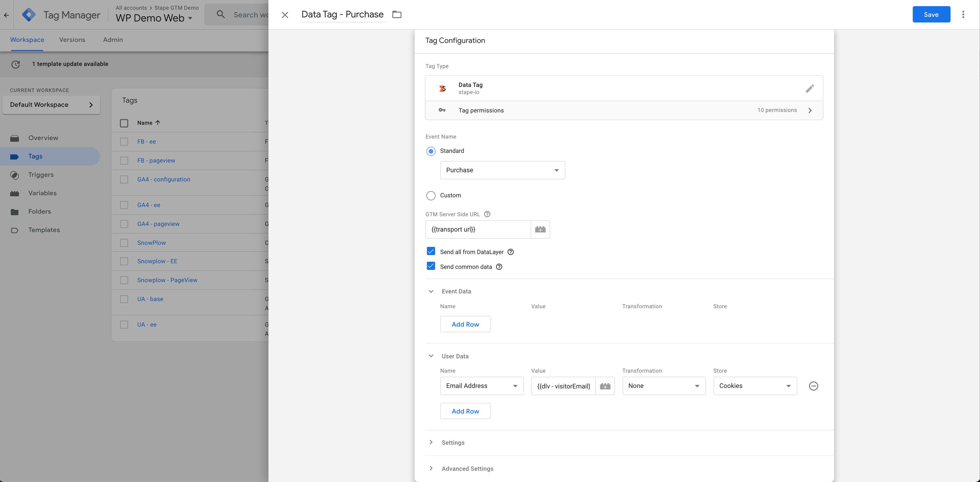Click the Add Row button under Event Data

pyautogui.click(x=465, y=324)
